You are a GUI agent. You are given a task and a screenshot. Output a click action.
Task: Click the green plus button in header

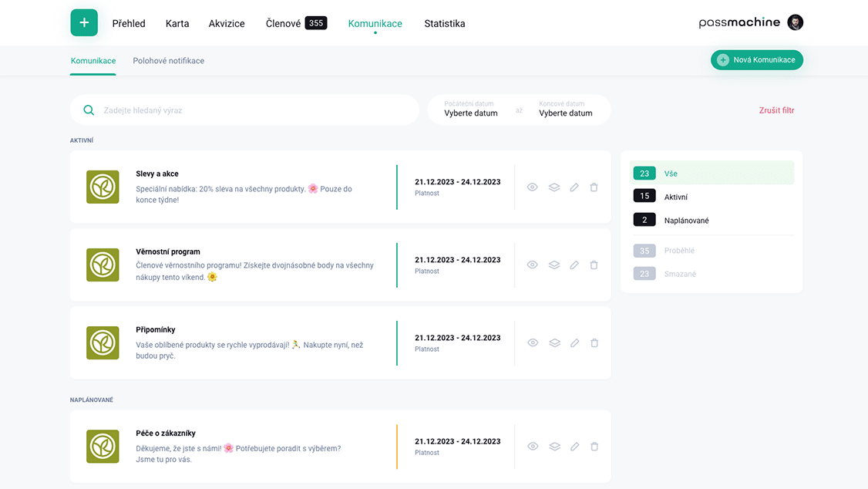coord(84,23)
